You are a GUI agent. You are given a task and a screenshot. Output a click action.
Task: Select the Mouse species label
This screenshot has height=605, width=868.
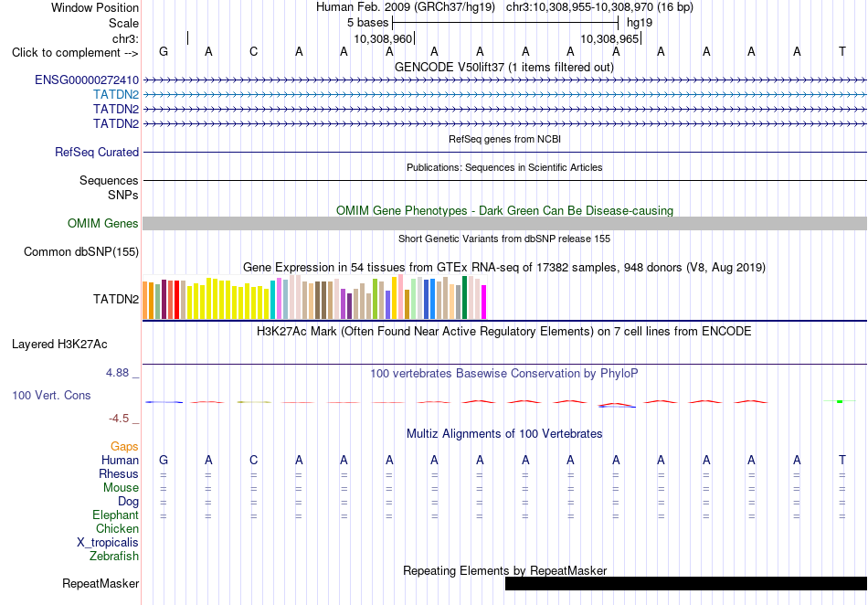[122, 488]
